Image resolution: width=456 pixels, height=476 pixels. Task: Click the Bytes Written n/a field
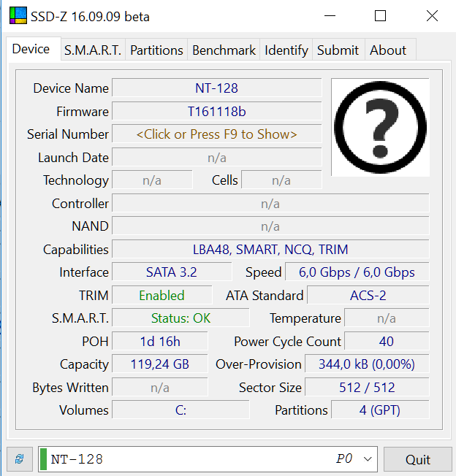tap(160, 387)
